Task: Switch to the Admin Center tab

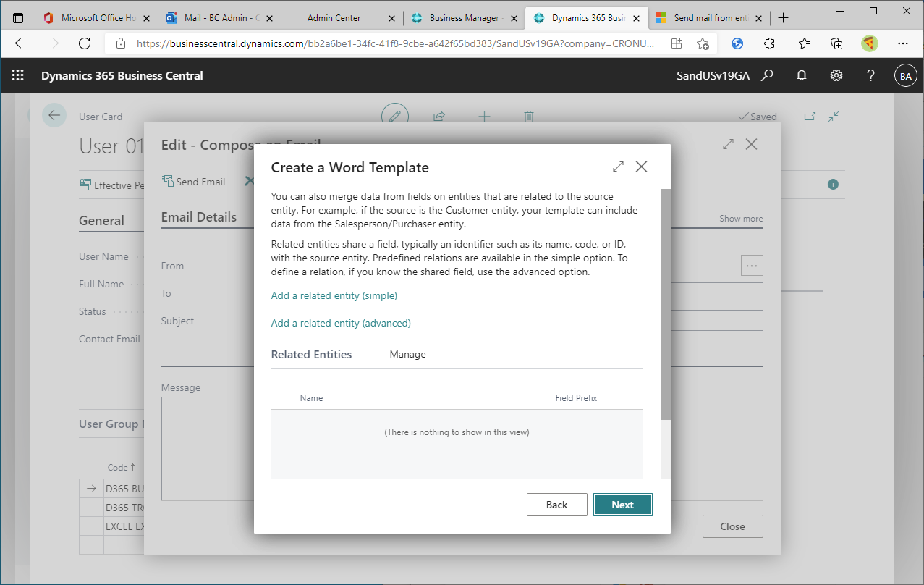Action: click(x=334, y=18)
